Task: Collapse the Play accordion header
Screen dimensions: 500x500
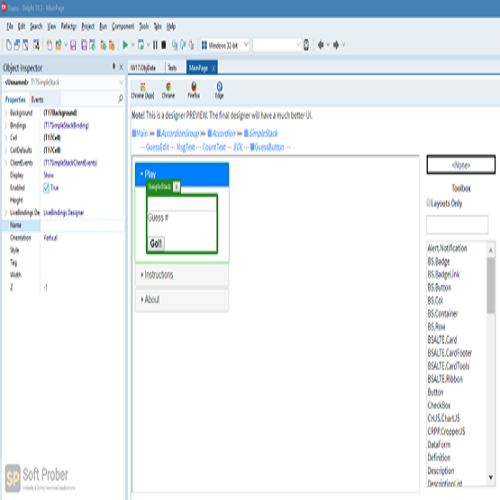Action: 182,174
